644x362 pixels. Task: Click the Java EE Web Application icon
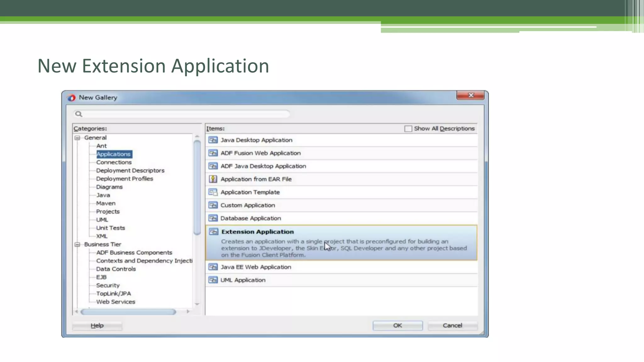[213, 267]
